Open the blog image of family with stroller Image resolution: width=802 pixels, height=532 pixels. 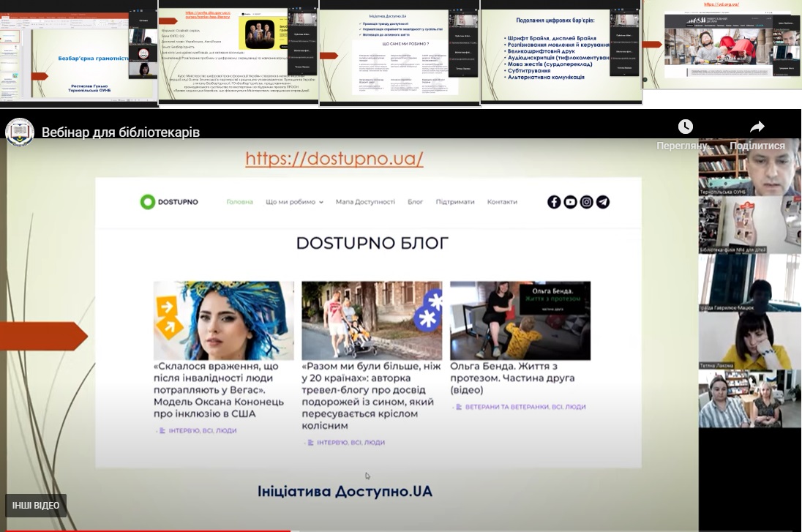coord(372,321)
